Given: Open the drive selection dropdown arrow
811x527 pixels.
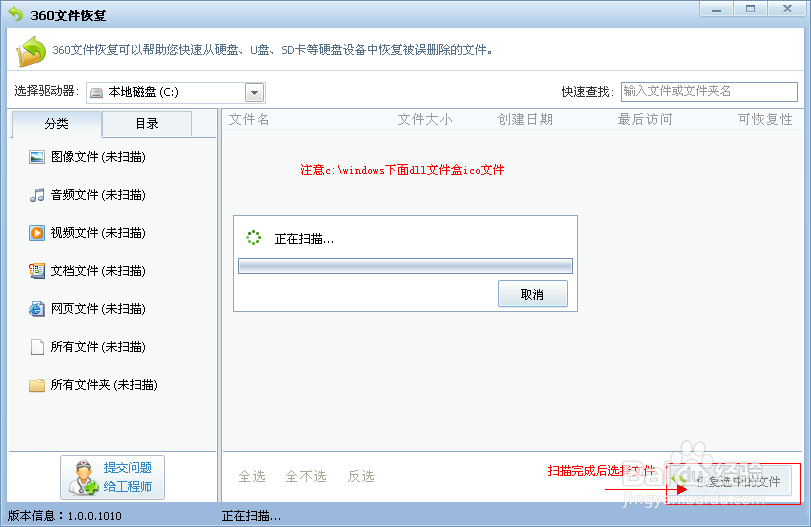Looking at the screenshot, I should pyautogui.click(x=254, y=93).
